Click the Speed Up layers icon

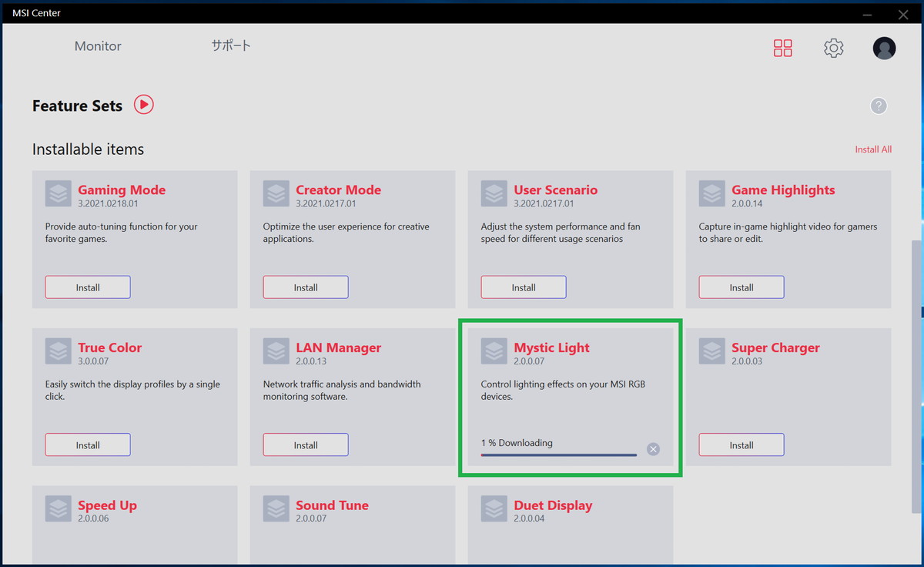59,509
